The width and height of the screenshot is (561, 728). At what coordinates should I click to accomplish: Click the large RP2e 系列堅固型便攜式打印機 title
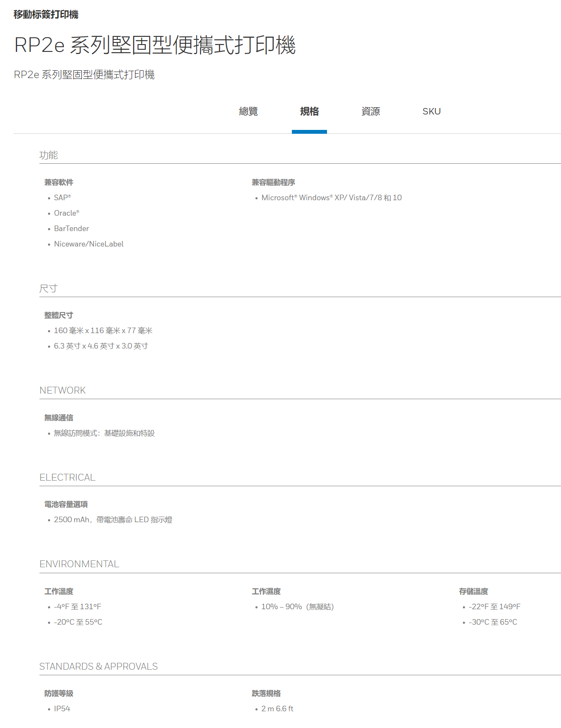[155, 45]
